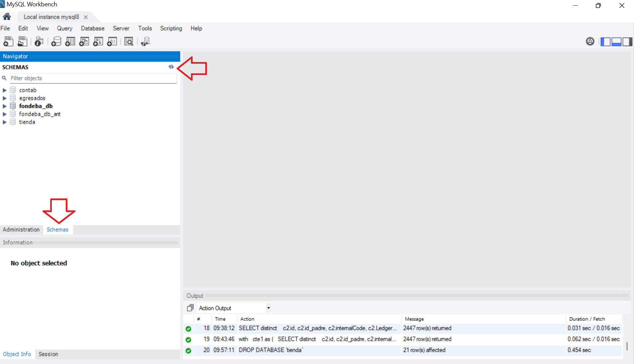Select the Local instance mysql8 tab
Image resolution: width=634 pixels, height=364 pixels.
(51, 17)
